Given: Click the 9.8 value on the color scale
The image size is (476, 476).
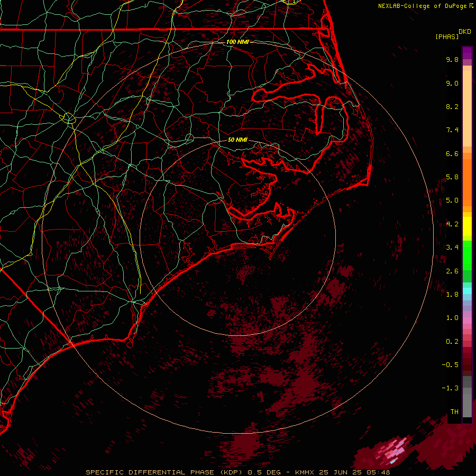Looking at the screenshot, I should (452, 59).
